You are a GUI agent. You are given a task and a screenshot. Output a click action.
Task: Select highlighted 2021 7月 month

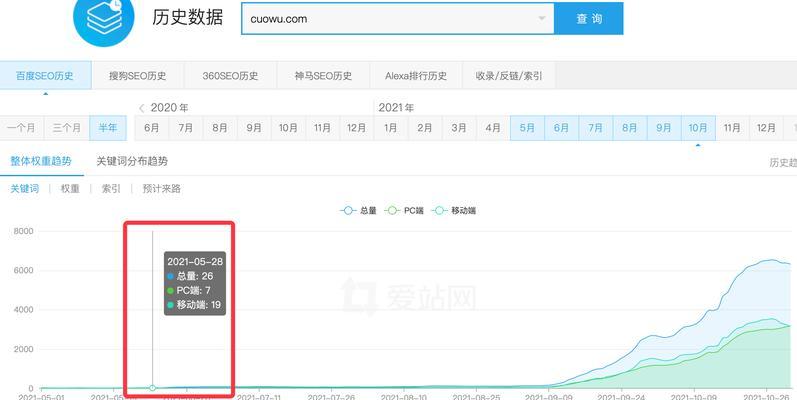[x=595, y=128]
